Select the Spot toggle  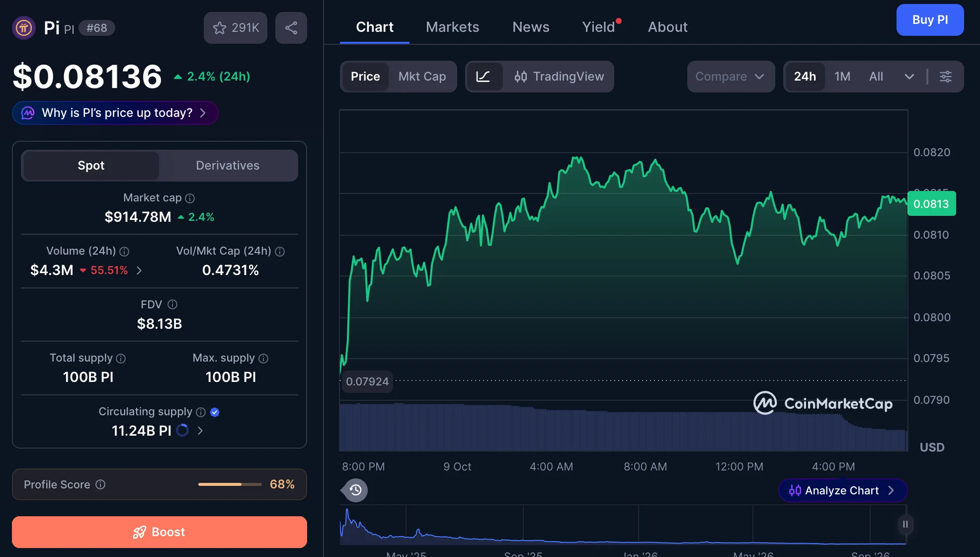click(91, 166)
